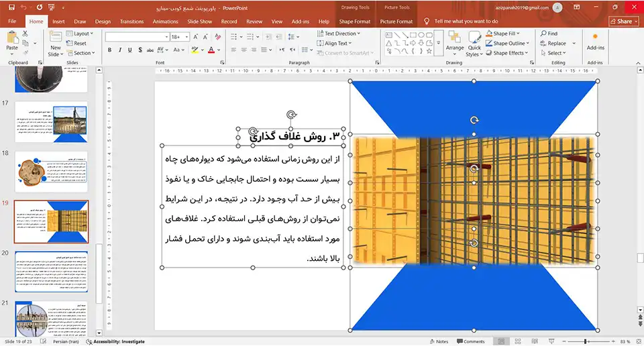Viewport: 644px width, 346px height.
Task: Open spell check icon in status bar
Action: [43, 341]
